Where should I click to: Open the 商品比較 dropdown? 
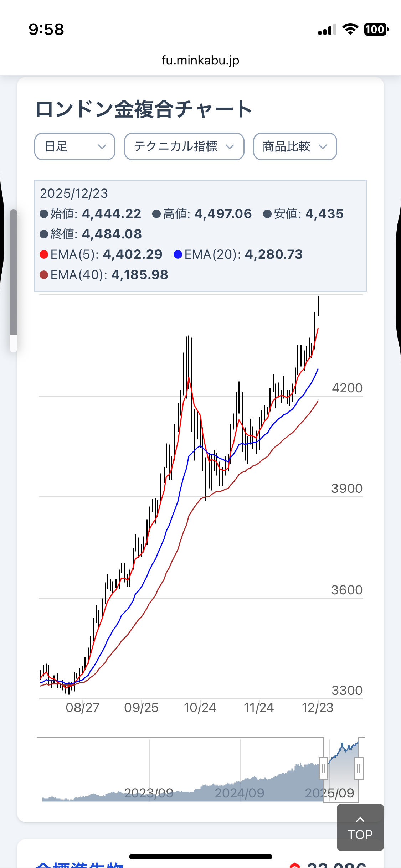pyautogui.click(x=295, y=146)
